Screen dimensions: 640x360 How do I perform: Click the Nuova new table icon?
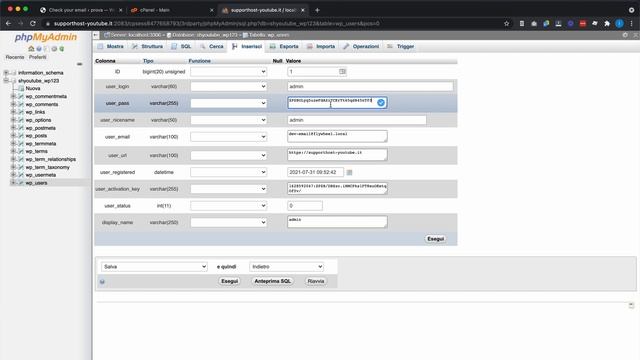tap(21, 88)
